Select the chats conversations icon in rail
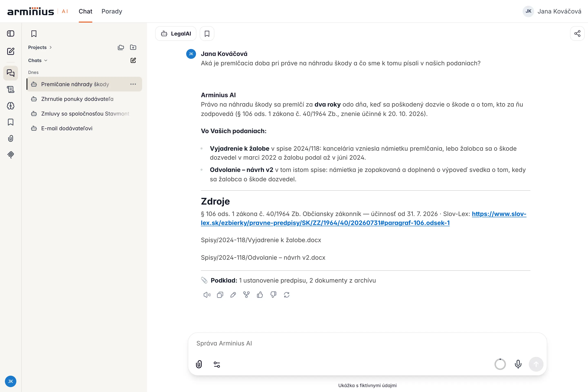Image resolution: width=588 pixels, height=392 pixels. (x=10, y=73)
